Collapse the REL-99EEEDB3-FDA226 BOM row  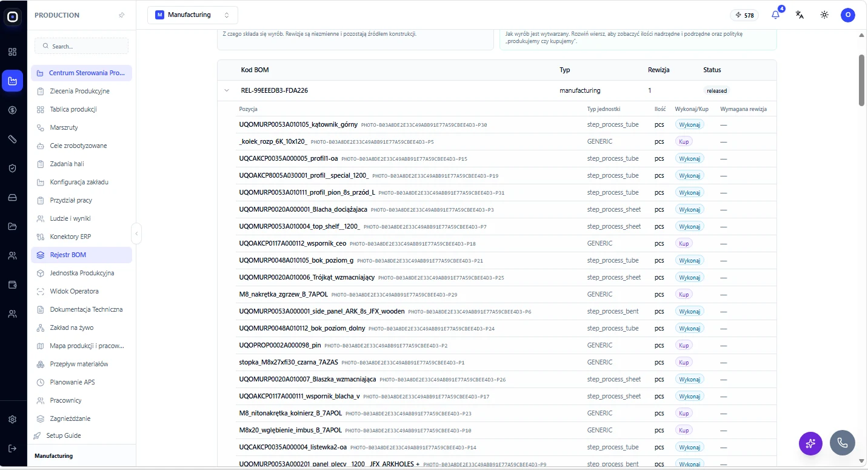point(227,91)
